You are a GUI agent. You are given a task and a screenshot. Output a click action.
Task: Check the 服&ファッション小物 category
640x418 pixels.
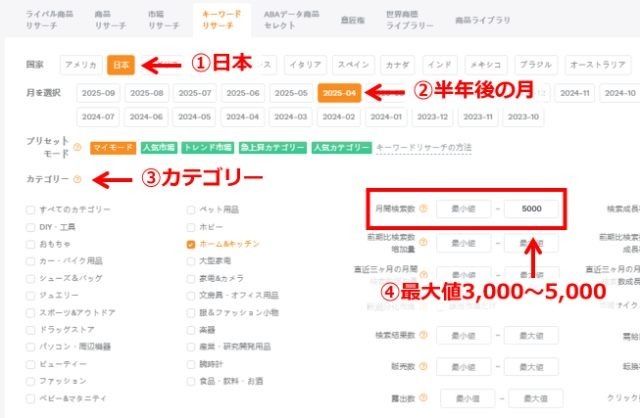[191, 313]
